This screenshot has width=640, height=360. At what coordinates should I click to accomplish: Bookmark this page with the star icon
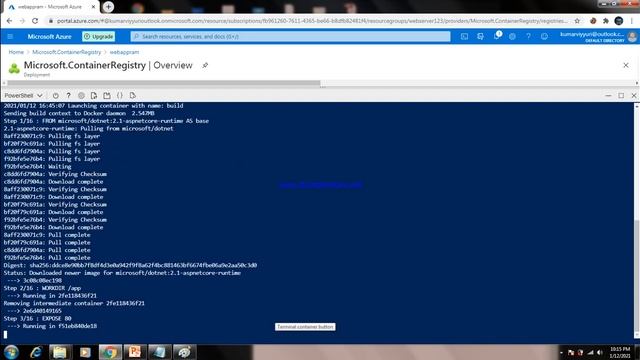point(577,21)
